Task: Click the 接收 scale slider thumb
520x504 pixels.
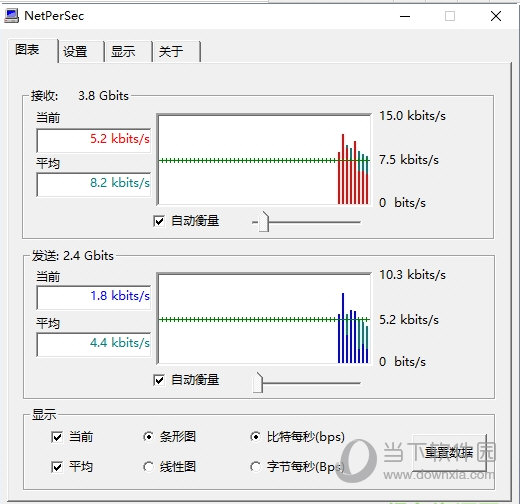Action: (x=264, y=222)
